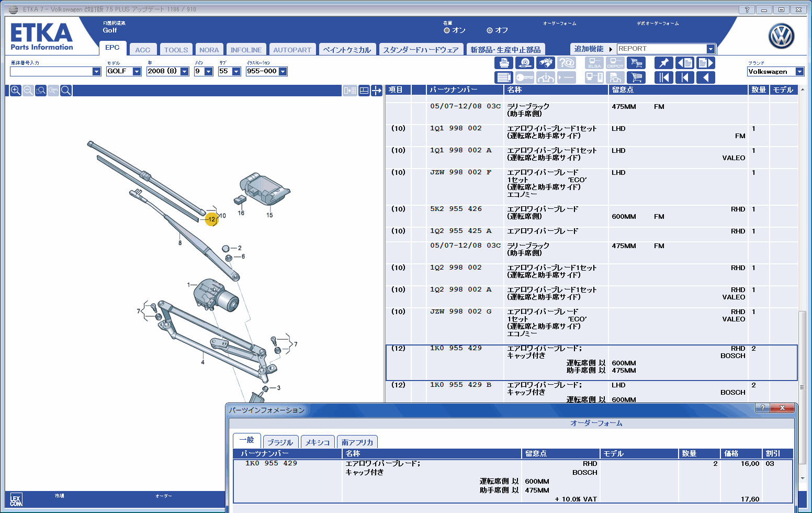This screenshot has width=812, height=513.
Task: Open the chassis number input dropdown
Action: 96,71
